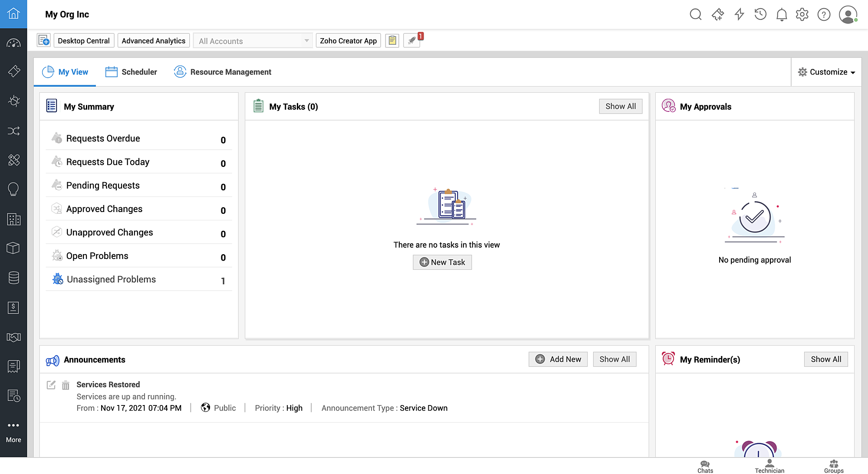Delete the Services Restored announcement via trash icon
868x474 pixels.
(x=66, y=385)
